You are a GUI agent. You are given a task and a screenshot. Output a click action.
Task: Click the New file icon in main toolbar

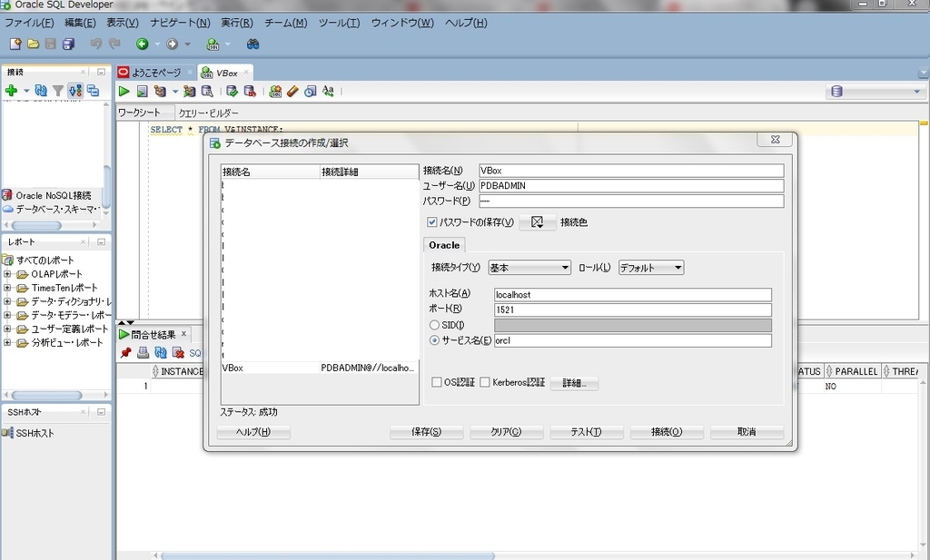point(15,44)
